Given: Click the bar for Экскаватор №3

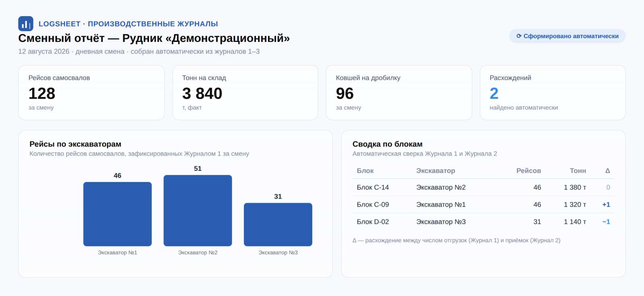Looking at the screenshot, I should click(278, 224).
